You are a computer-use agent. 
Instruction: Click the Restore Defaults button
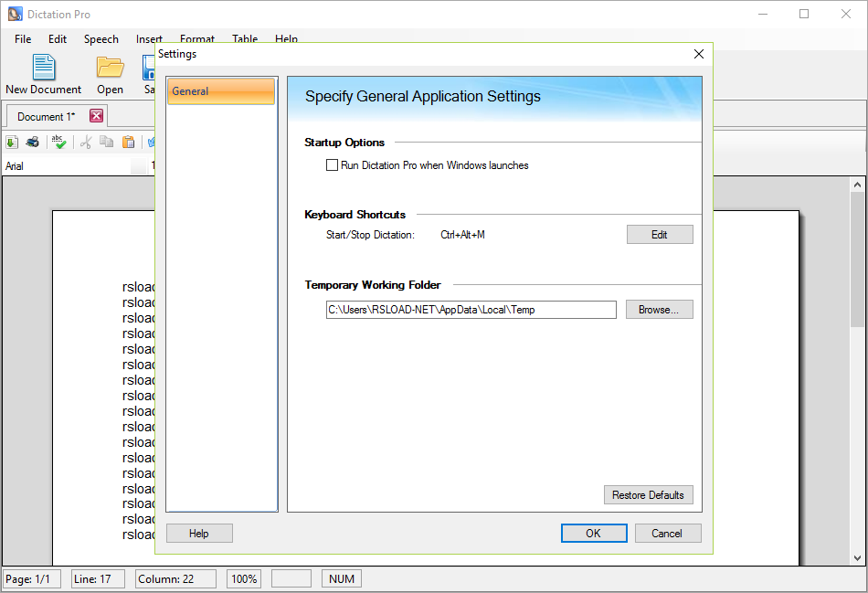point(648,495)
